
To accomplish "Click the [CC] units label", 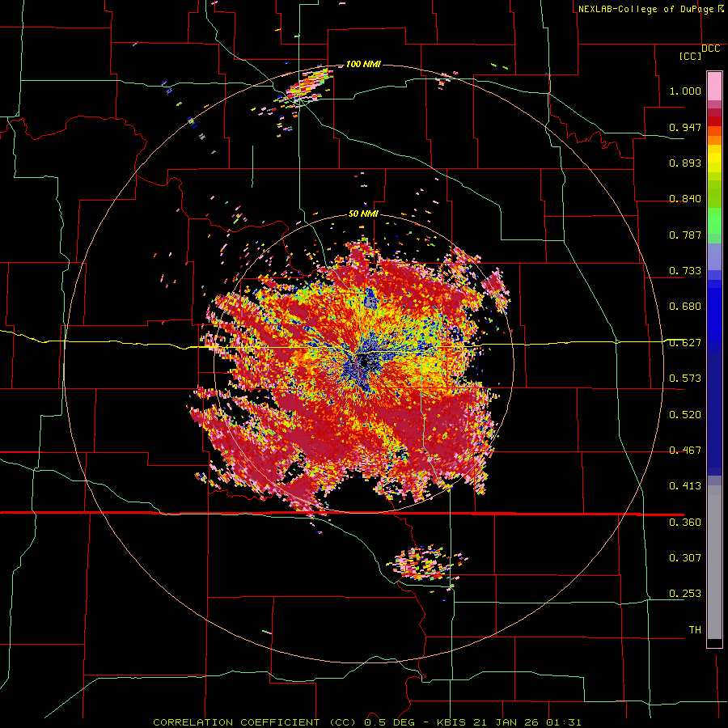I will (x=691, y=56).
